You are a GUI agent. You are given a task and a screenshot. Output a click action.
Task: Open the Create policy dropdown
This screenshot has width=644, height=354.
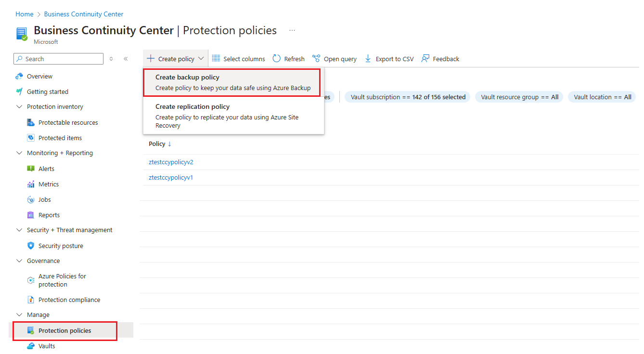(176, 59)
